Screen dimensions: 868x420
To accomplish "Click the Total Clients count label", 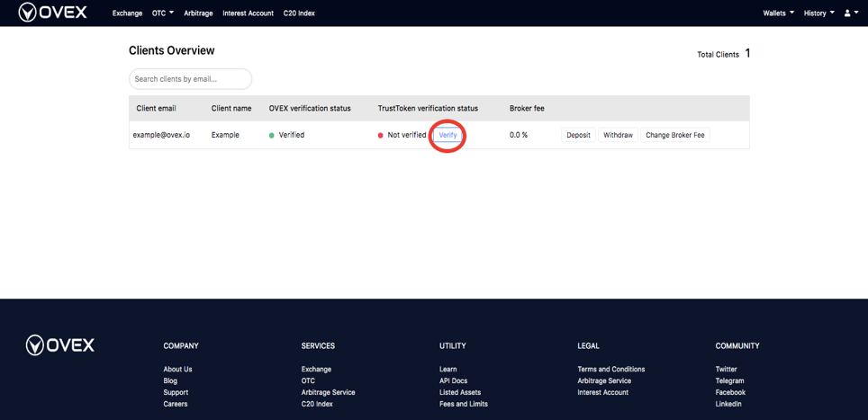I will coord(718,55).
